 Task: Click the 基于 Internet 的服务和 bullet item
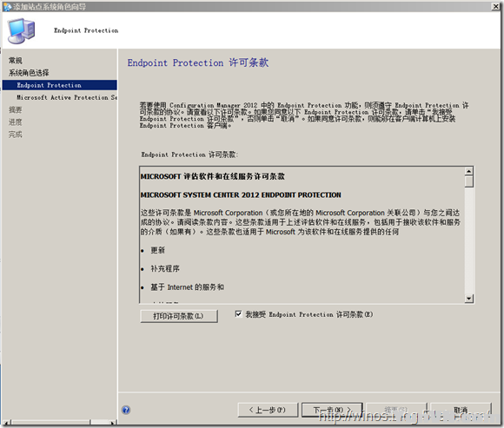point(188,287)
